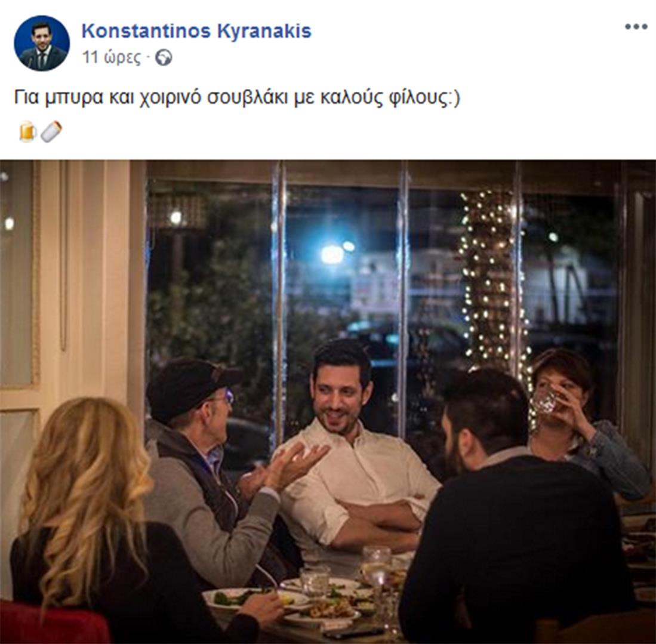This screenshot has height=644, width=656.
Task: Click the globe public privacy icon
Action: pos(164,58)
